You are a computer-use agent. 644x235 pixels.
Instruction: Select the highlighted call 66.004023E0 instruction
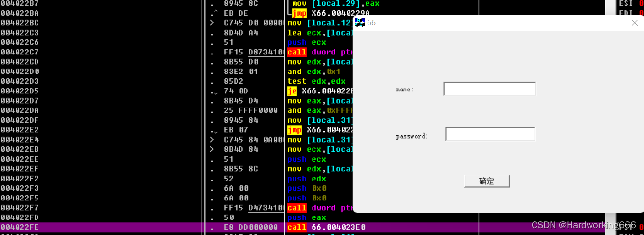326,227
